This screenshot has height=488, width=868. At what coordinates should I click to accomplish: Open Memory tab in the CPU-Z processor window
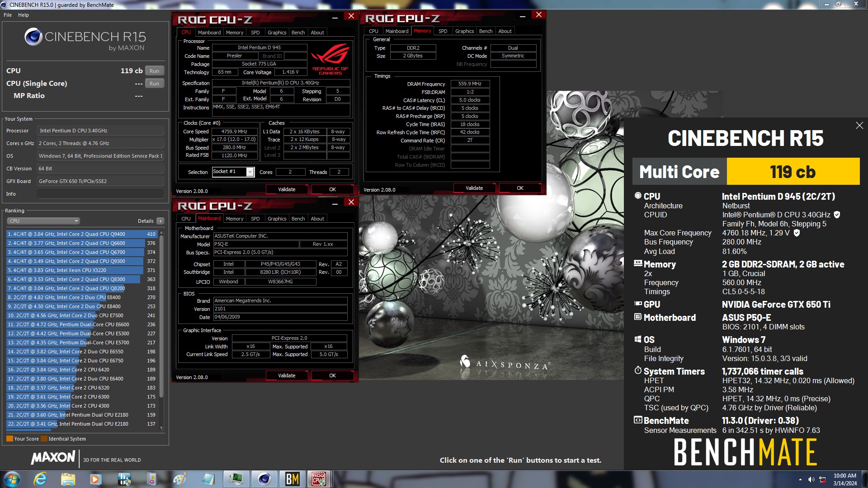coord(235,33)
